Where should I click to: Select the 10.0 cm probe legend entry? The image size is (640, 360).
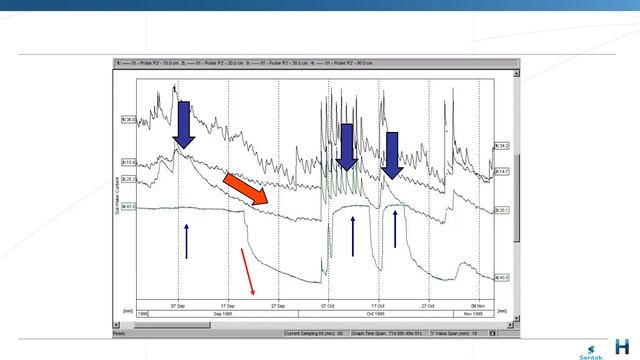coord(148,63)
